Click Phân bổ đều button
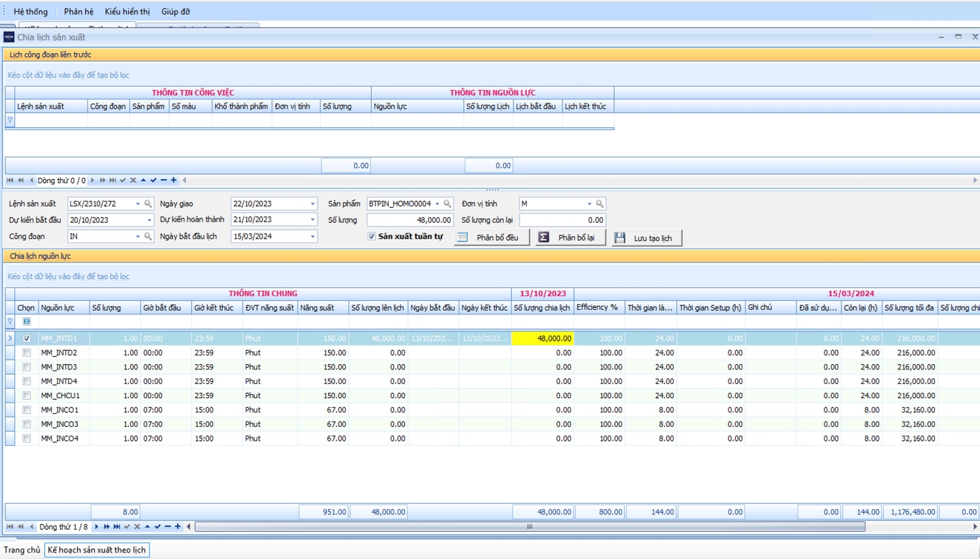The image size is (980, 559). [492, 237]
